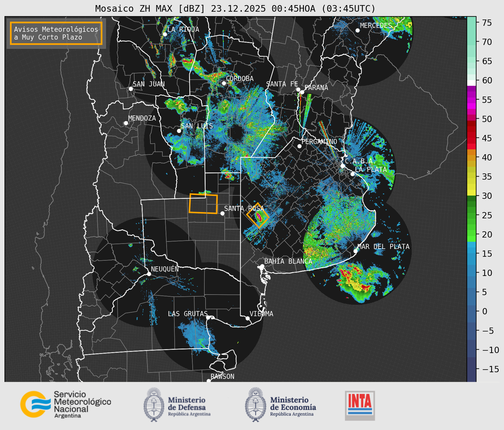Click the MAR DEL PLATA city marker dot
The height and width of the screenshot is (430, 504).
pos(356,251)
